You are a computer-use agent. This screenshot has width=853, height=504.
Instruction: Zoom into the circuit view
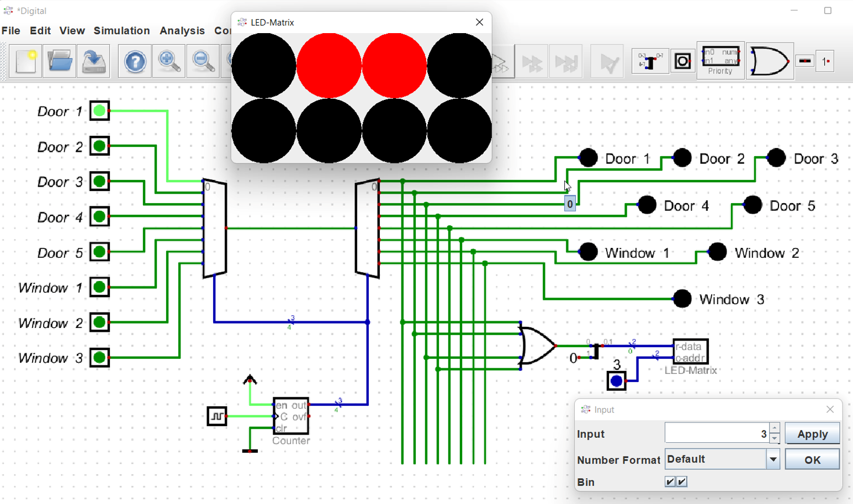click(x=168, y=61)
